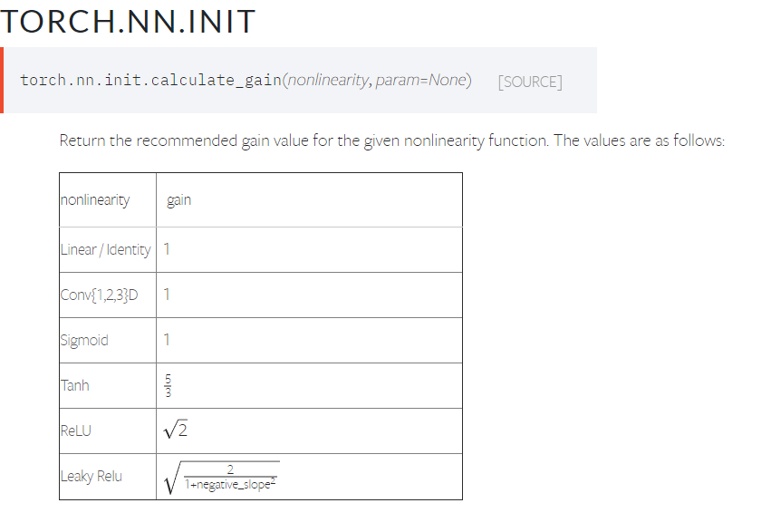Click the nonlinearity column header cell
The image size is (771, 532).
click(108, 200)
